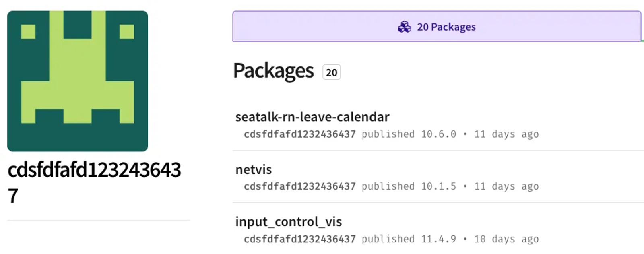Image resolution: width=644 pixels, height=254 pixels.
Task: Click publisher name under netvis
Action: click(299, 186)
